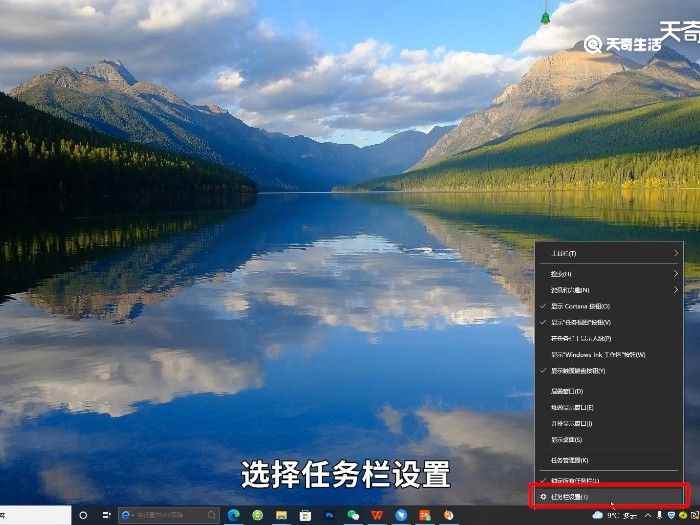Click browser logo inside taskbar search box
The height and width of the screenshot is (525, 700).
point(125,516)
